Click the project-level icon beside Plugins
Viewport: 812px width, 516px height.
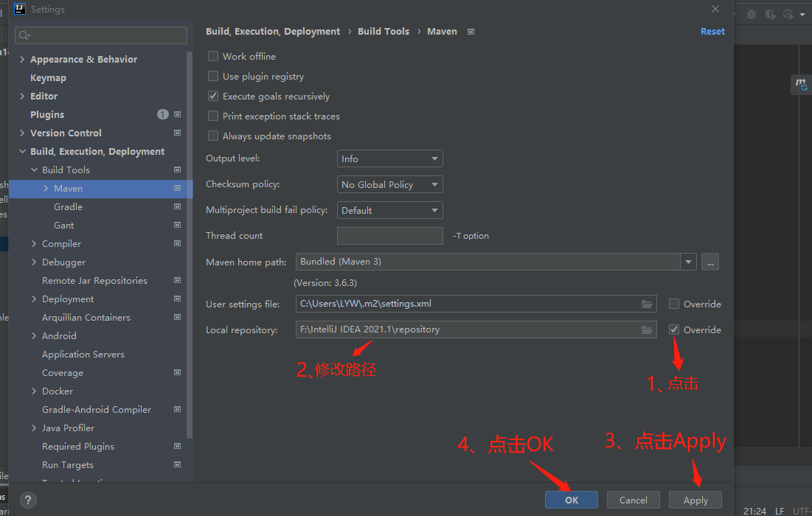[177, 114]
